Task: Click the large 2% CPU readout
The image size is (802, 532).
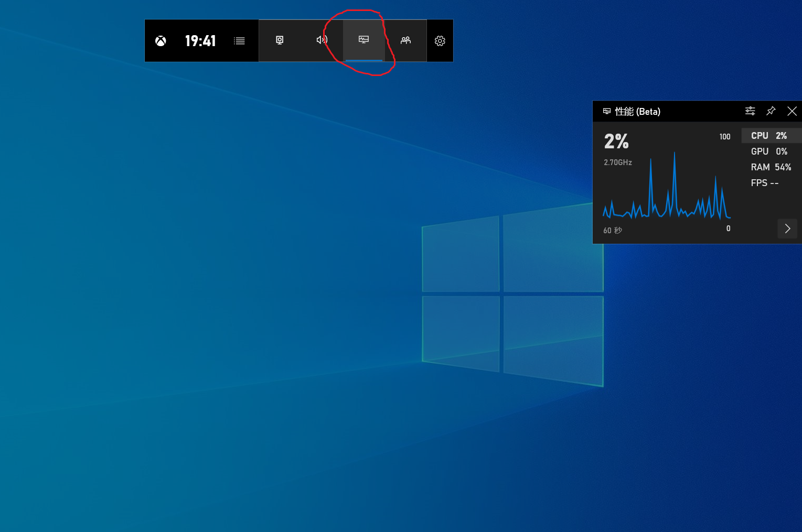Action: coord(616,140)
